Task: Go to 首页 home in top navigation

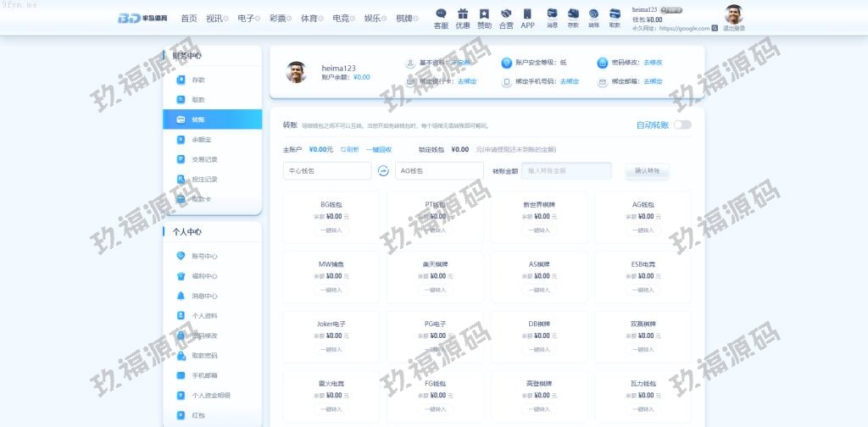Action: click(x=188, y=18)
